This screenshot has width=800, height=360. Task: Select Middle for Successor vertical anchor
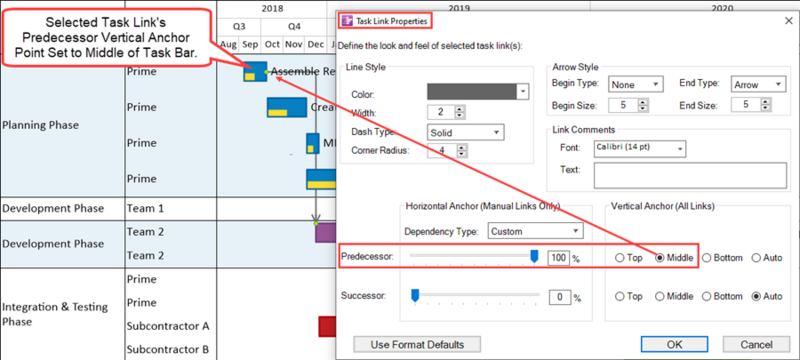[x=659, y=296]
